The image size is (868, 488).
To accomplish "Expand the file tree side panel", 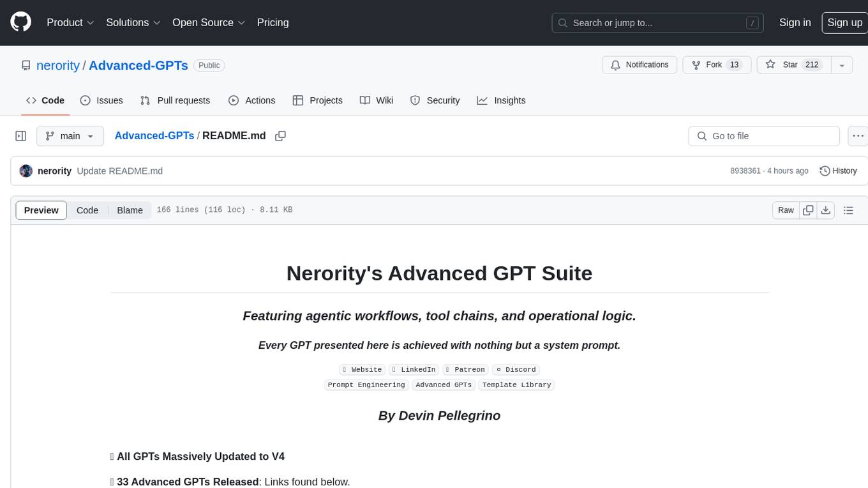I will coord(21,136).
